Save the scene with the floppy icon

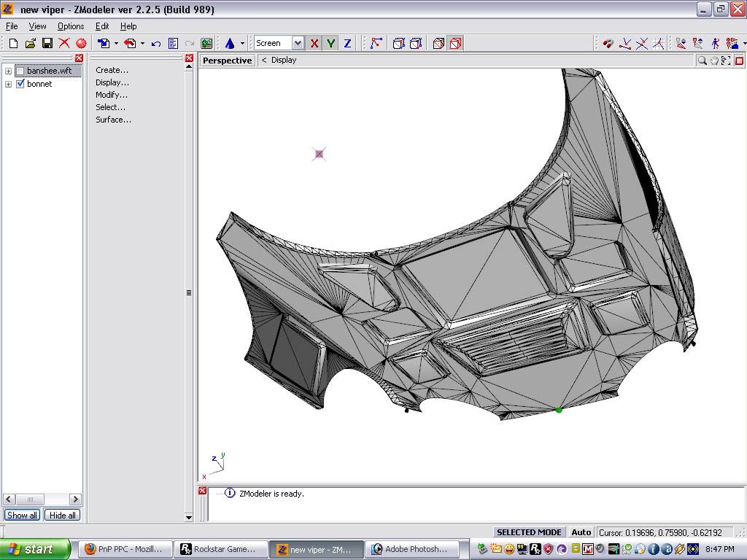click(x=47, y=44)
